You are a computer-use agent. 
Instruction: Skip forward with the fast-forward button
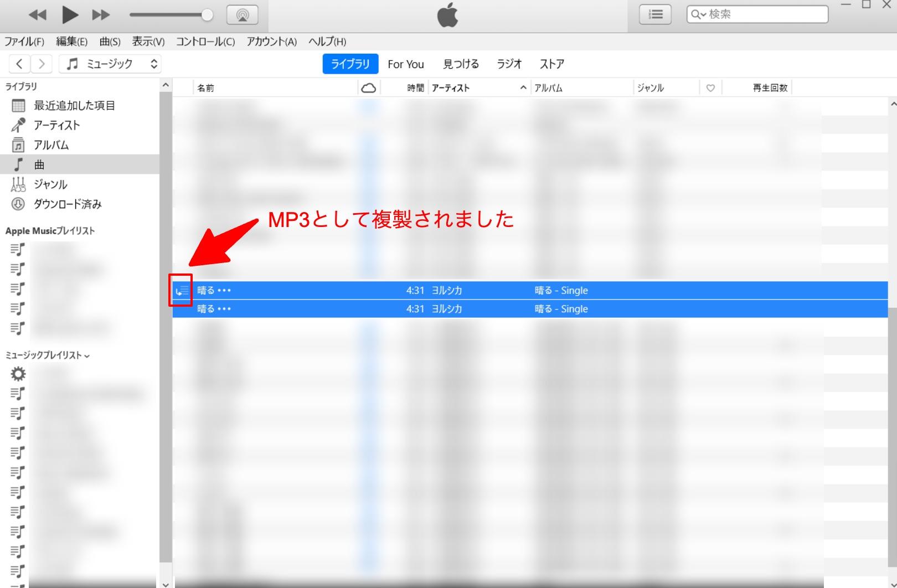pyautogui.click(x=101, y=15)
